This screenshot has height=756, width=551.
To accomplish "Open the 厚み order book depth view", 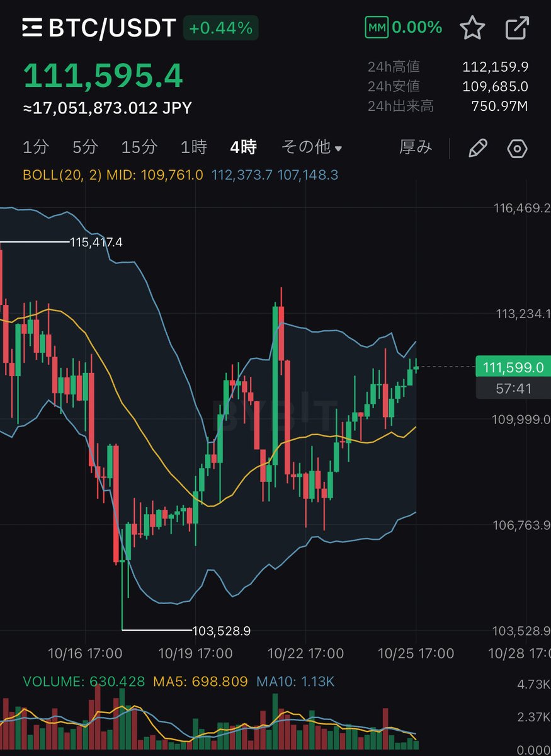I will (x=415, y=147).
